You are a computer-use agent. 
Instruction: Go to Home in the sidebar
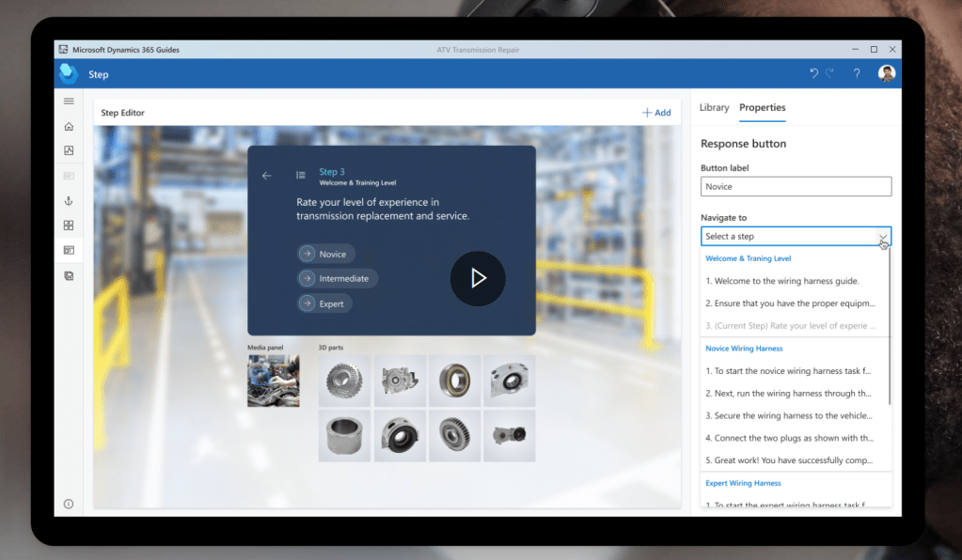click(x=69, y=126)
